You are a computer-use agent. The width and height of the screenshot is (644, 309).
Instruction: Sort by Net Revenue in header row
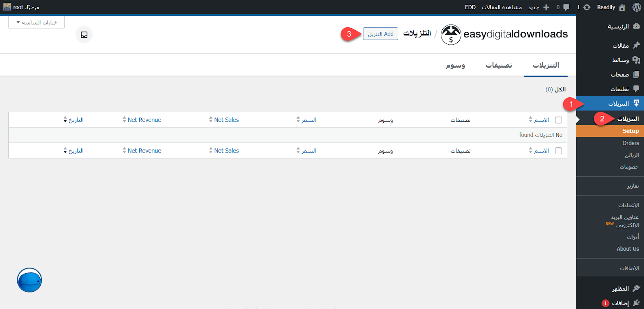coord(142,120)
